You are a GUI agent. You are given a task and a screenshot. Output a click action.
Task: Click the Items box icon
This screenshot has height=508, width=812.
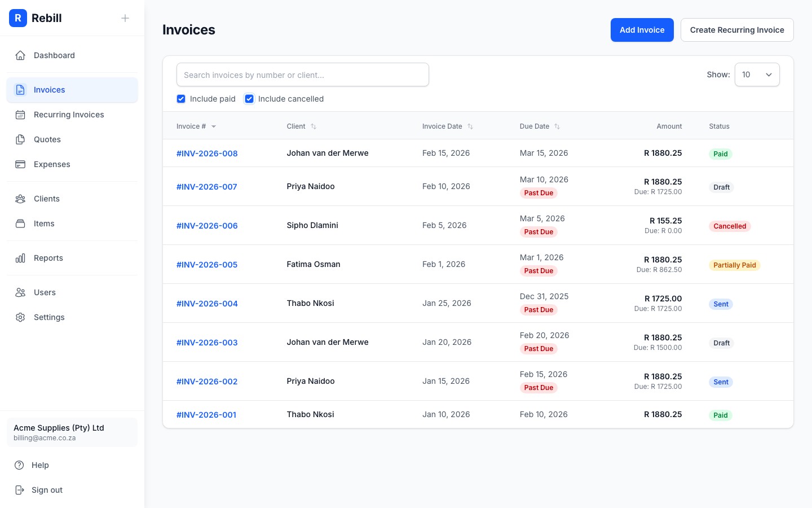point(20,224)
